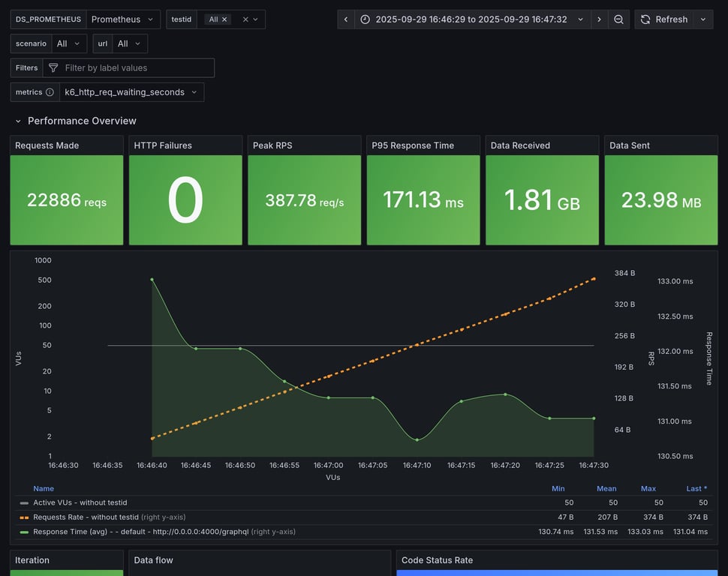The image size is (728, 576).
Task: Shift time range forward with right arrow
Action: pos(599,19)
